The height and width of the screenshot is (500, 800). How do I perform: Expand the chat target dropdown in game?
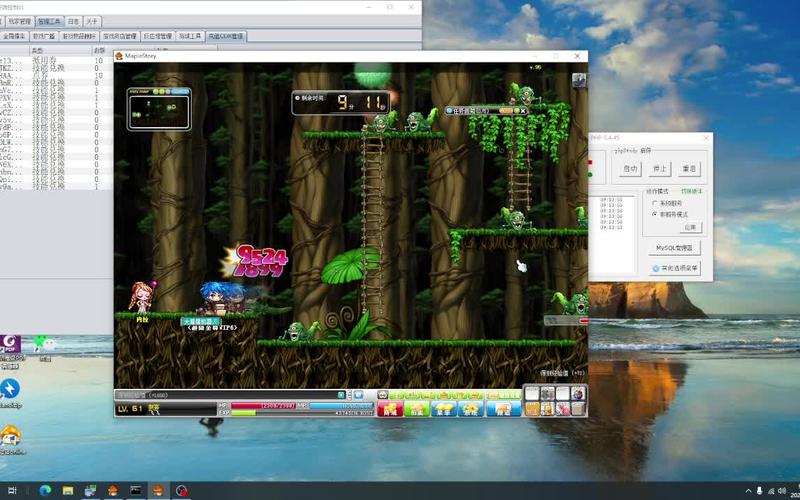pos(341,395)
